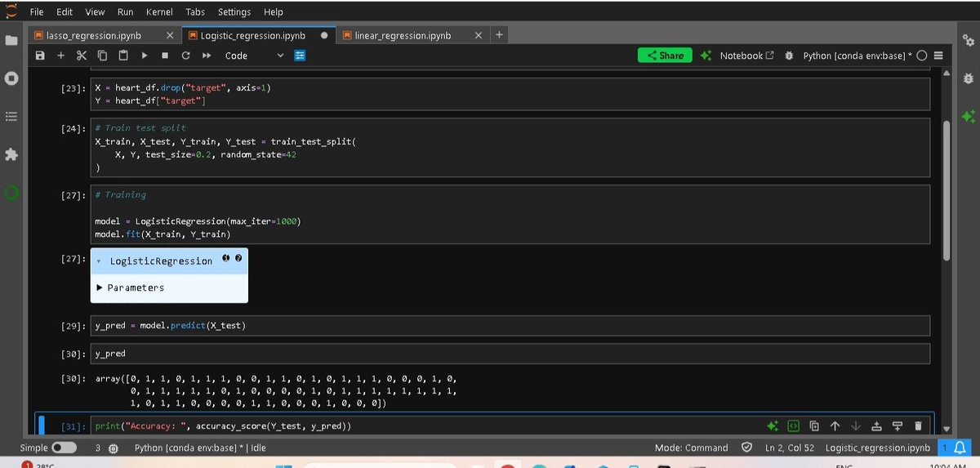Click the kernel status circle indicator

(921, 56)
